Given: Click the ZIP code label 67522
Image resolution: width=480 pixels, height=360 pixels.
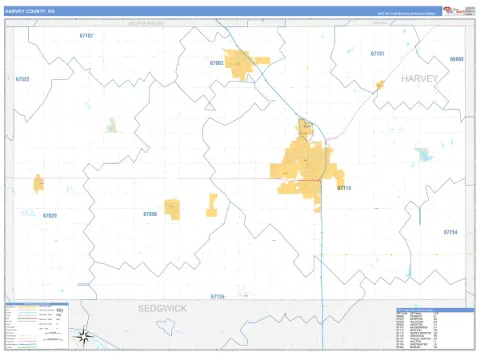Looking at the screenshot, I should point(23,79).
